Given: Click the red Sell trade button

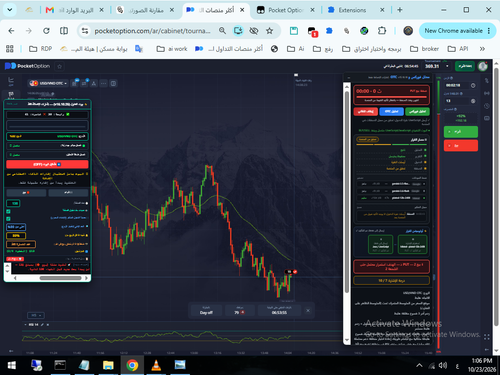Looking at the screenshot, I should (461, 146).
